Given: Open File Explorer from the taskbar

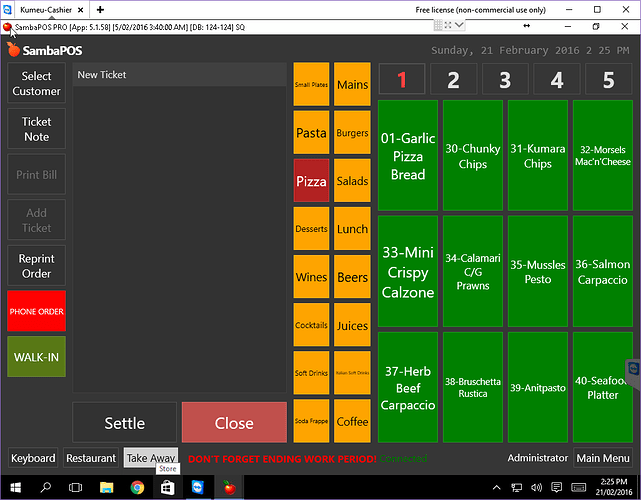Looking at the screenshot, I should (106, 488).
